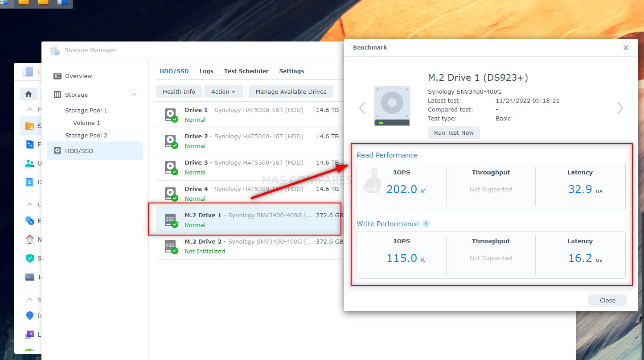Screen dimensions: 644x360
Task: Click the Storage Manager title bar icon
Action: (55, 50)
